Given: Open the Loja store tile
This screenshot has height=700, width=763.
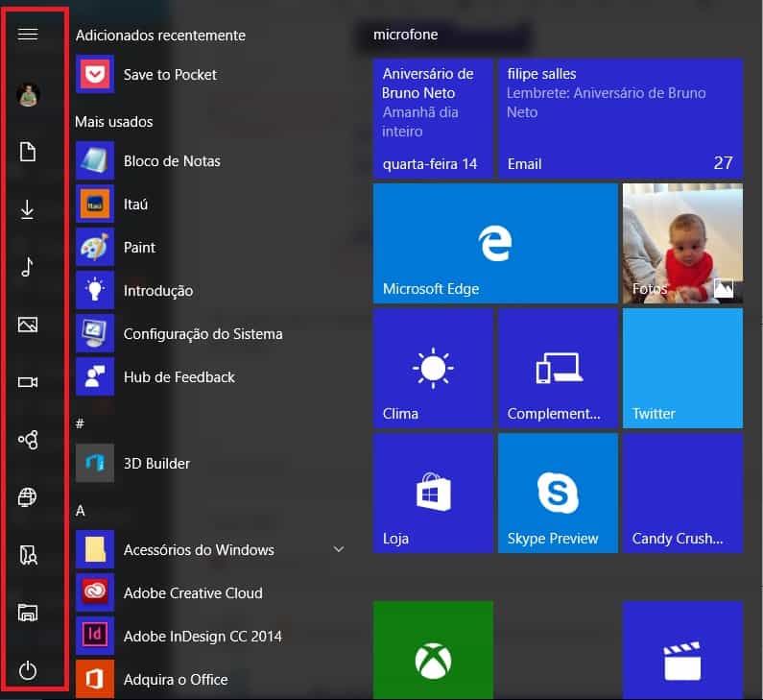Looking at the screenshot, I should (433, 494).
